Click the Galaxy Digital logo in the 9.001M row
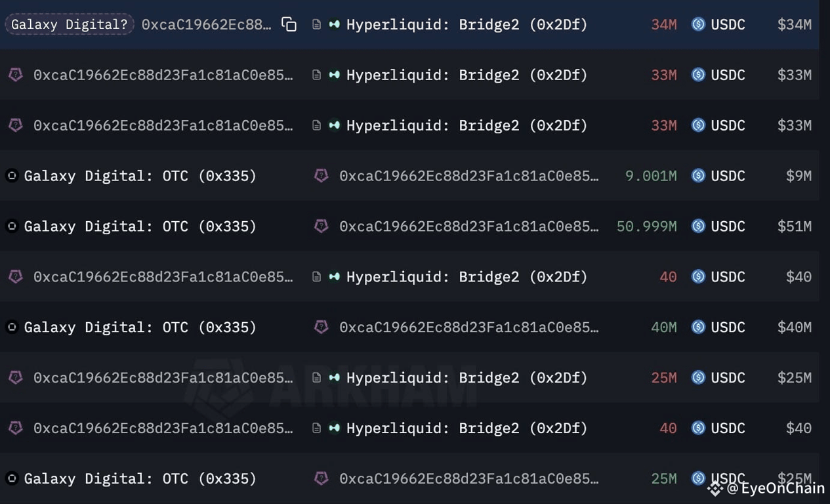 [12, 176]
